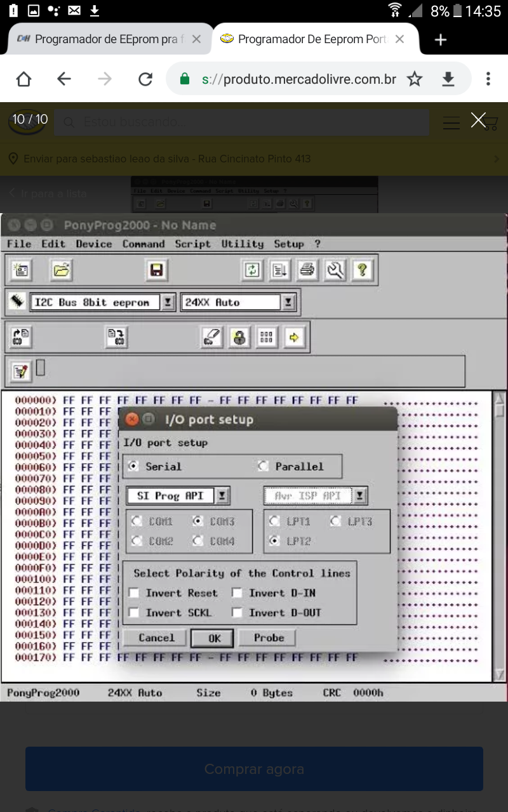Open the Setup wrench tools icon
508x812 pixels.
pos(335,271)
